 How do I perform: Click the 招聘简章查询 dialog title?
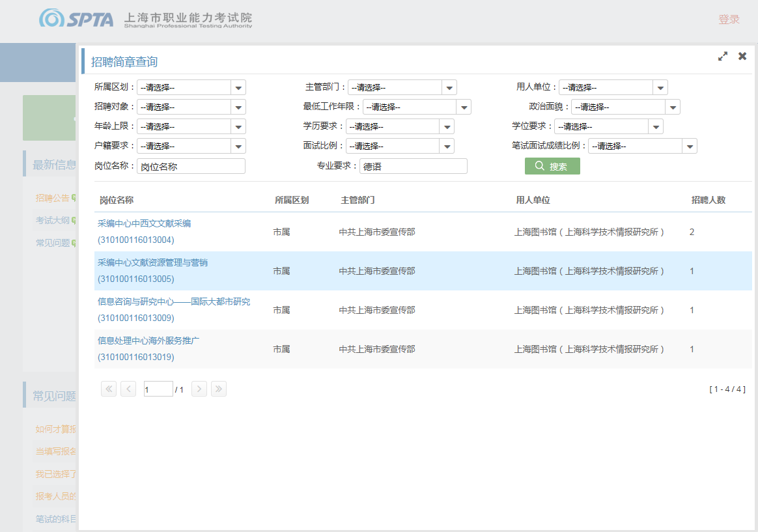coord(124,62)
